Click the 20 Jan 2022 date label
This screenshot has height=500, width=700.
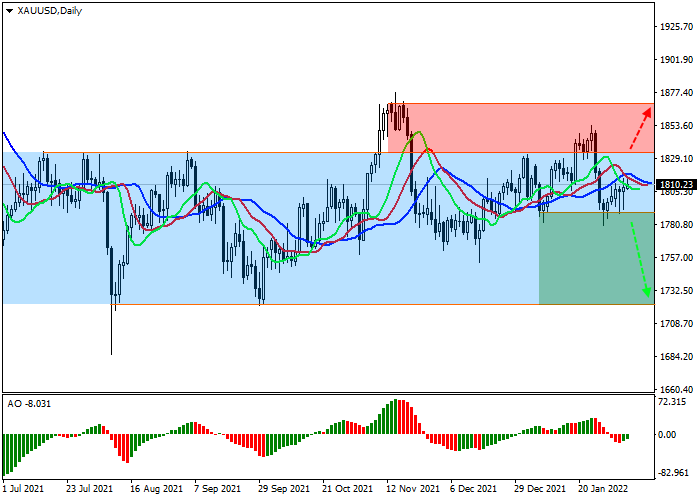click(x=604, y=489)
